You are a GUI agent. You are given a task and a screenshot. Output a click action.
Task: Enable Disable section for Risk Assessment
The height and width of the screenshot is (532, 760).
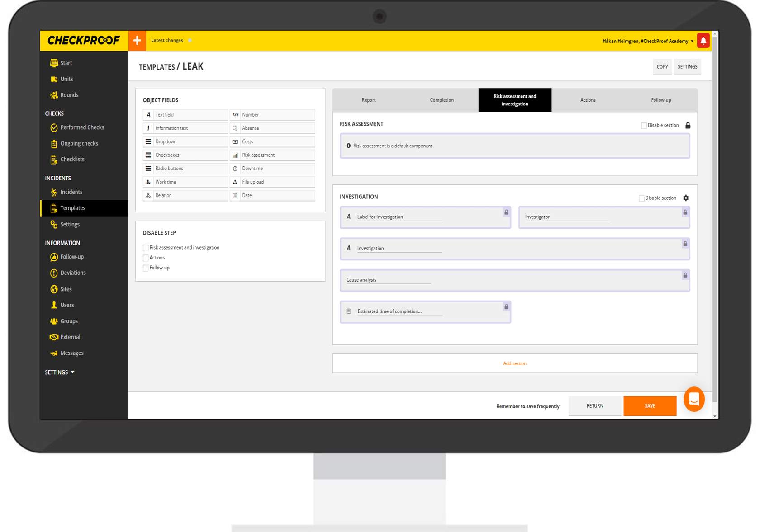(x=644, y=126)
